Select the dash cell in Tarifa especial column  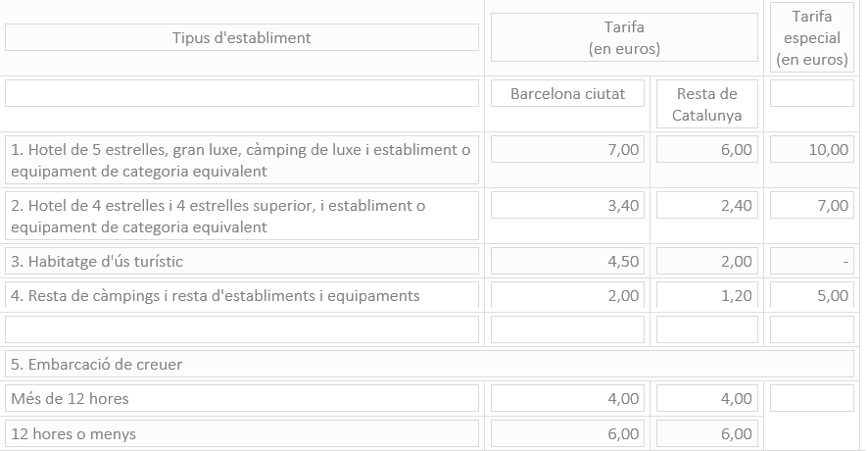tap(812, 262)
